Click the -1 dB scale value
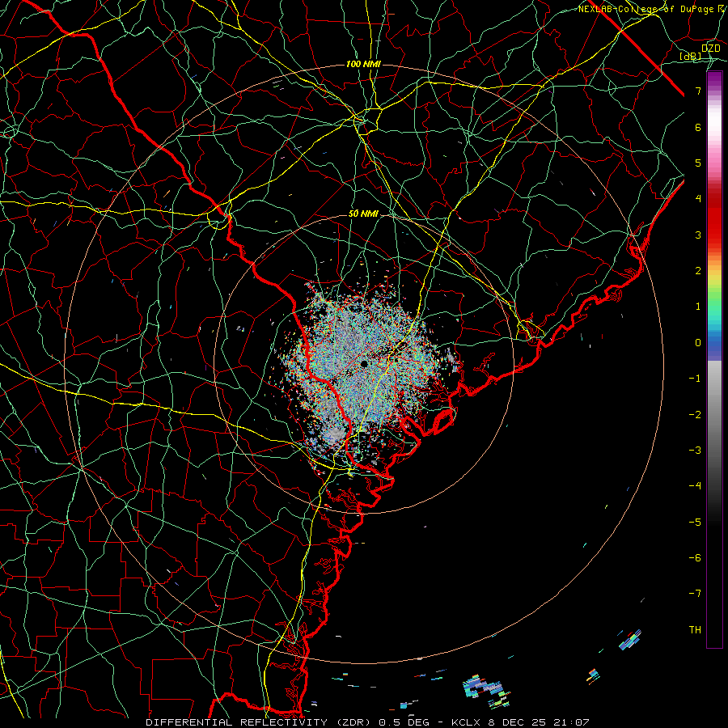Screen dimensions: 728x728 (695, 379)
